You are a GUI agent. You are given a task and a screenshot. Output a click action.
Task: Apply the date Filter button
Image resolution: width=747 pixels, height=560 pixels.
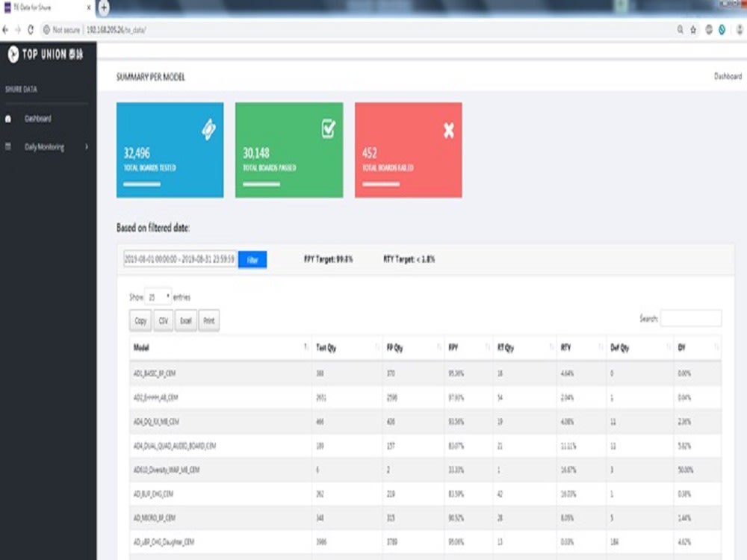tap(252, 260)
